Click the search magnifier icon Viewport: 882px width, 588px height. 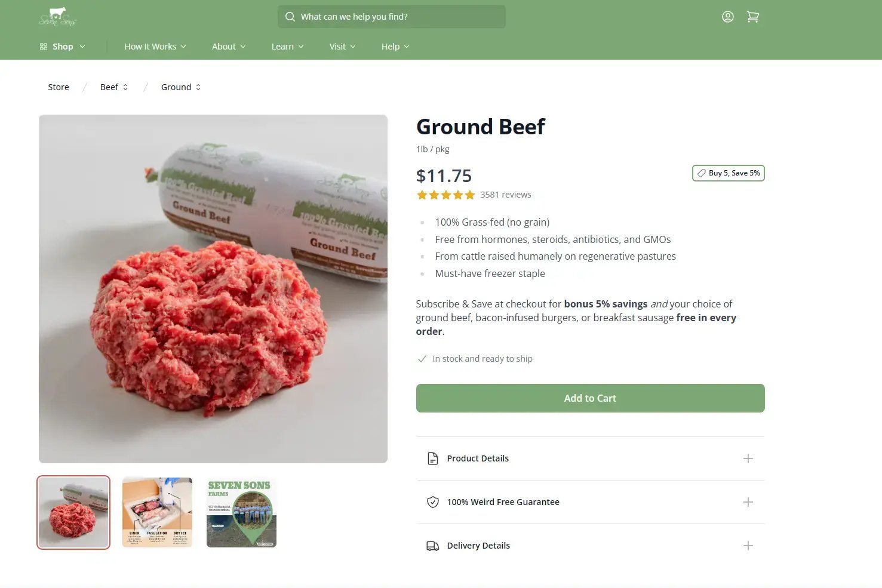290,17
